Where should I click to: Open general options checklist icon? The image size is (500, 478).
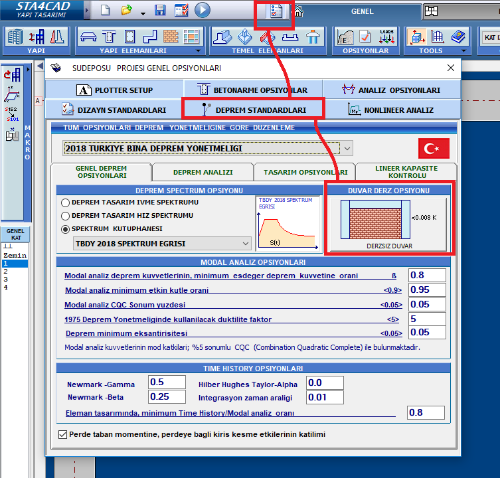276,12
